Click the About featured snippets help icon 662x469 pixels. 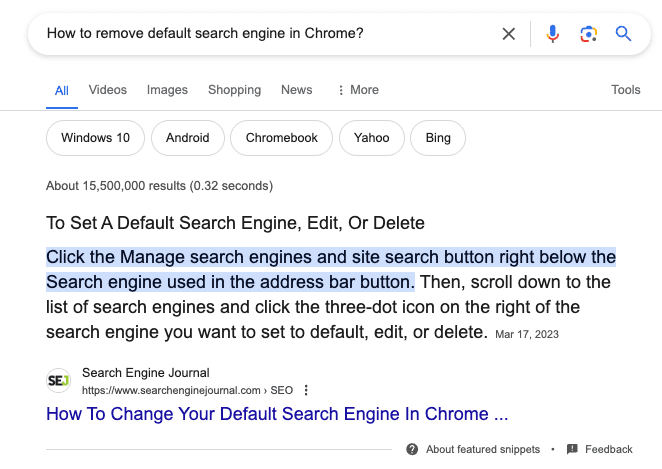412,449
